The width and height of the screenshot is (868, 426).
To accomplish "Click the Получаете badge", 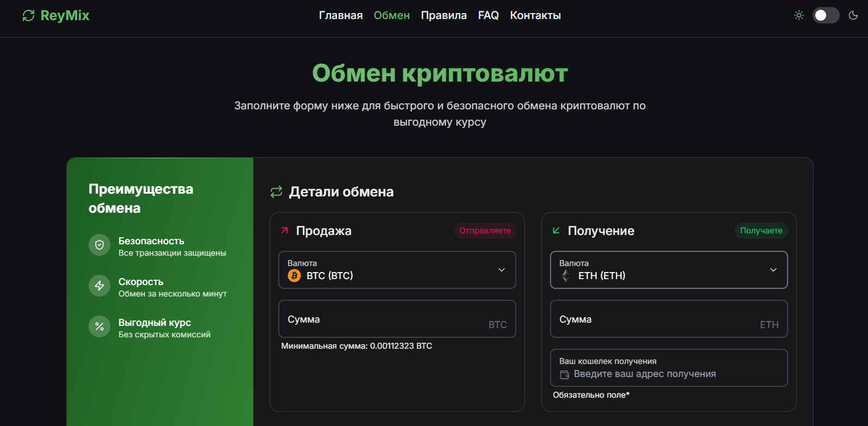I will (761, 231).
